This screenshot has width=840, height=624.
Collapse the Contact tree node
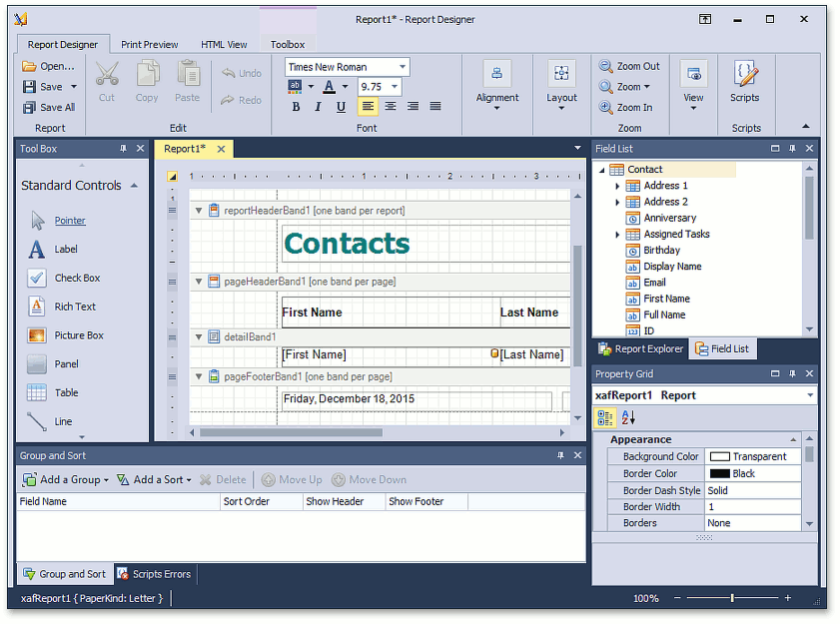coord(601,171)
